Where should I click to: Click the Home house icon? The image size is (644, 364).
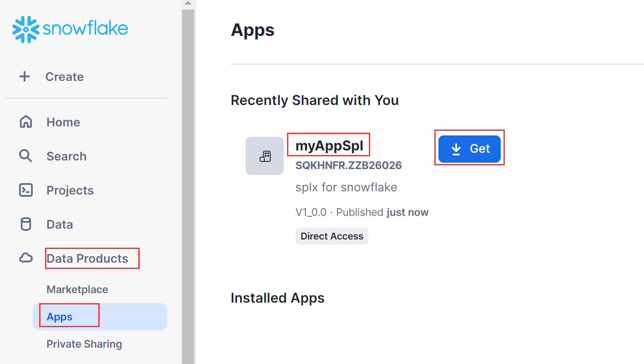(x=26, y=122)
